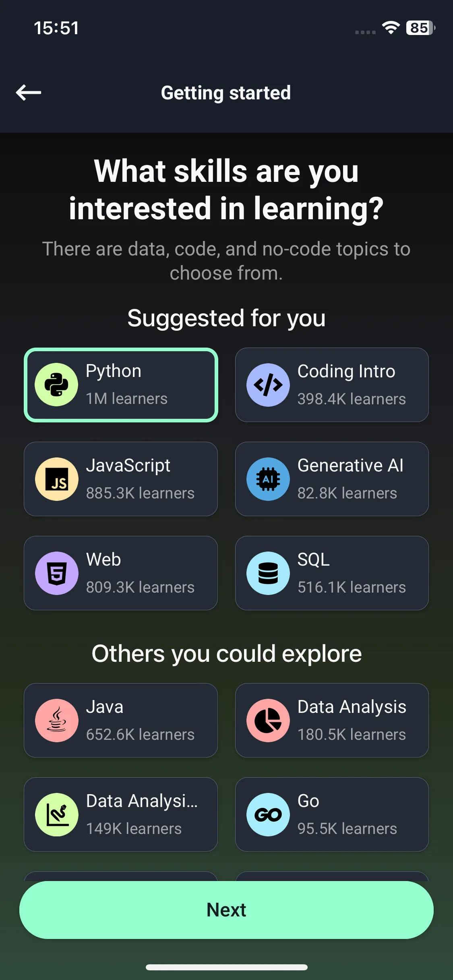Screen dimensions: 453x980
Task: Click the Java coffee cup icon
Action: [x=56, y=720]
